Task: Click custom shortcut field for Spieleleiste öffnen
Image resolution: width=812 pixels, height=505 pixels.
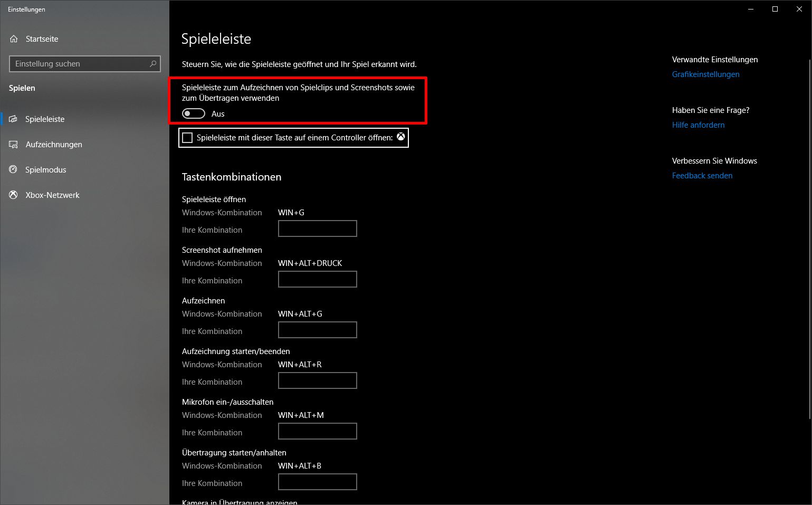Action: click(x=318, y=228)
